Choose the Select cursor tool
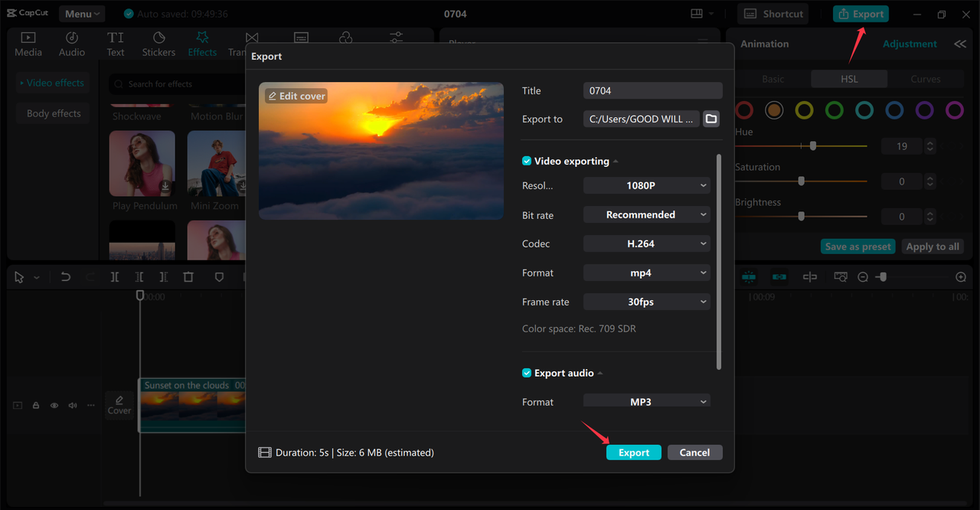The height and width of the screenshot is (510, 980). click(x=20, y=277)
